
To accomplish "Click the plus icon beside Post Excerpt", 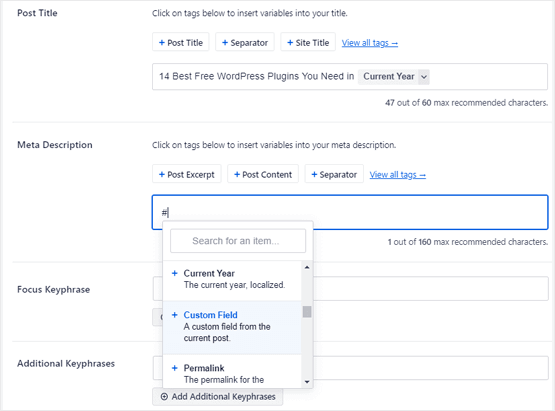I will point(162,175).
